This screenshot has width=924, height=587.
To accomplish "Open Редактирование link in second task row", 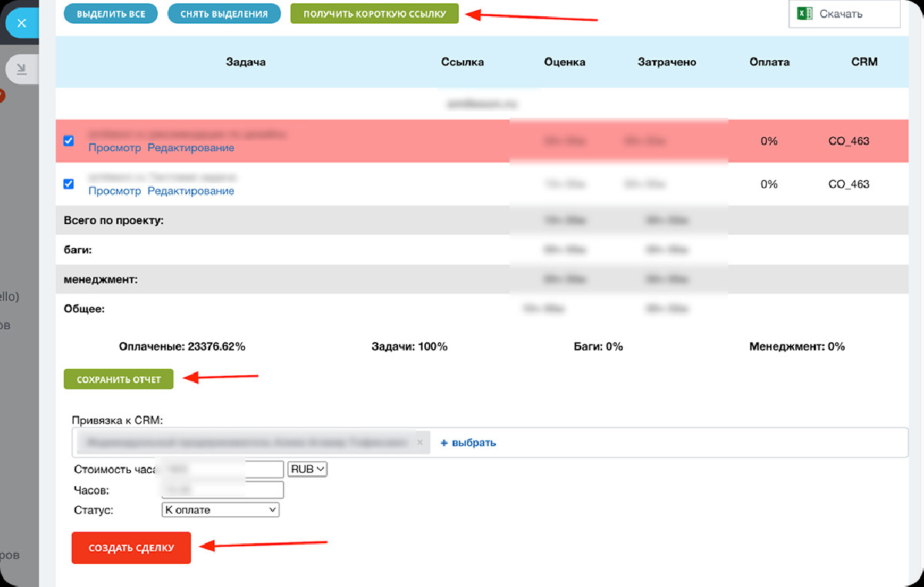I will click(191, 191).
